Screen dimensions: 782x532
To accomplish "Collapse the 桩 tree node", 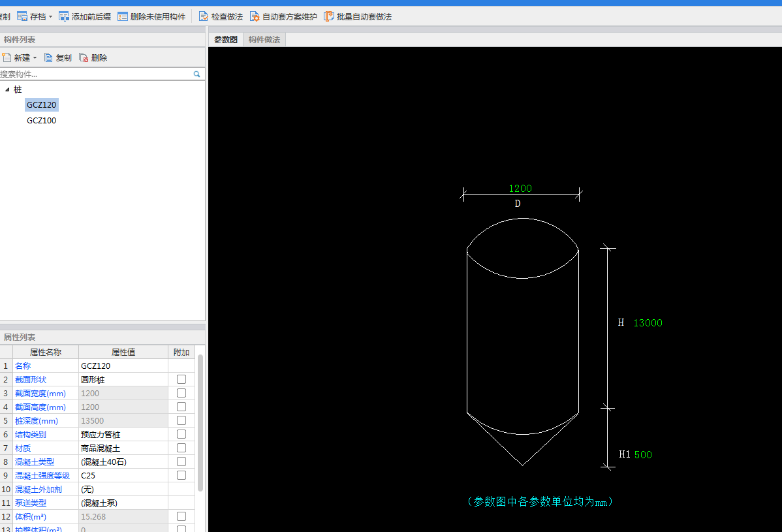I will (x=7, y=89).
